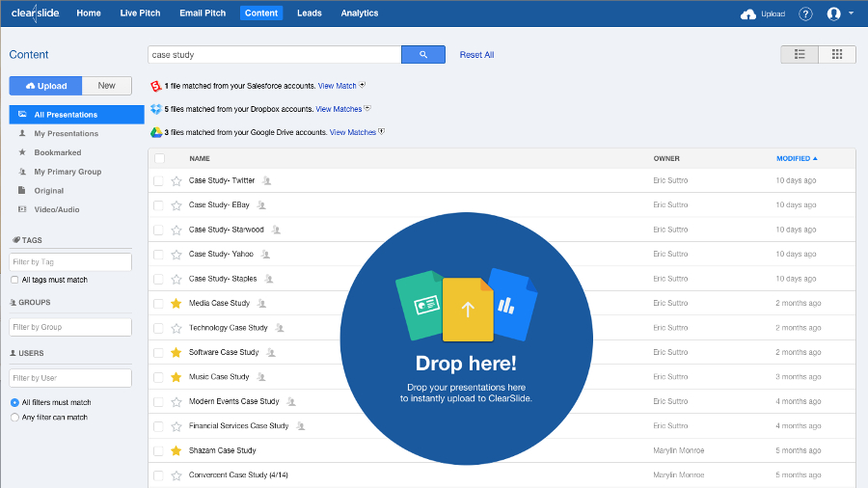The image size is (868, 488).
Task: Select Any filter can match radio
Action: (x=14, y=418)
